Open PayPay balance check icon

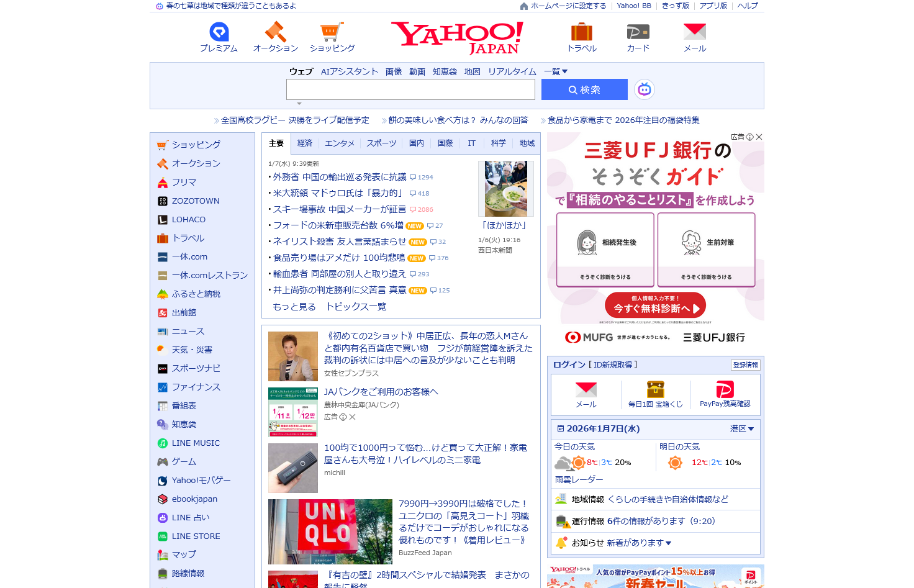725,390
